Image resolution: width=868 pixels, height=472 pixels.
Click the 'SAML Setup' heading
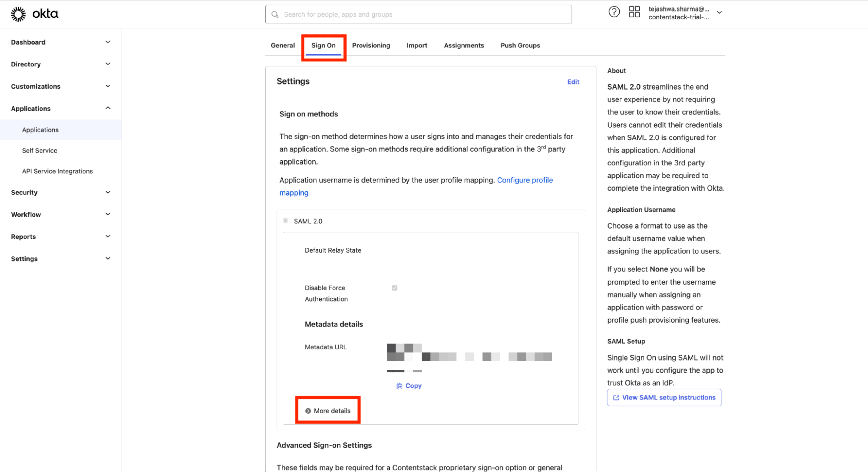coord(626,341)
